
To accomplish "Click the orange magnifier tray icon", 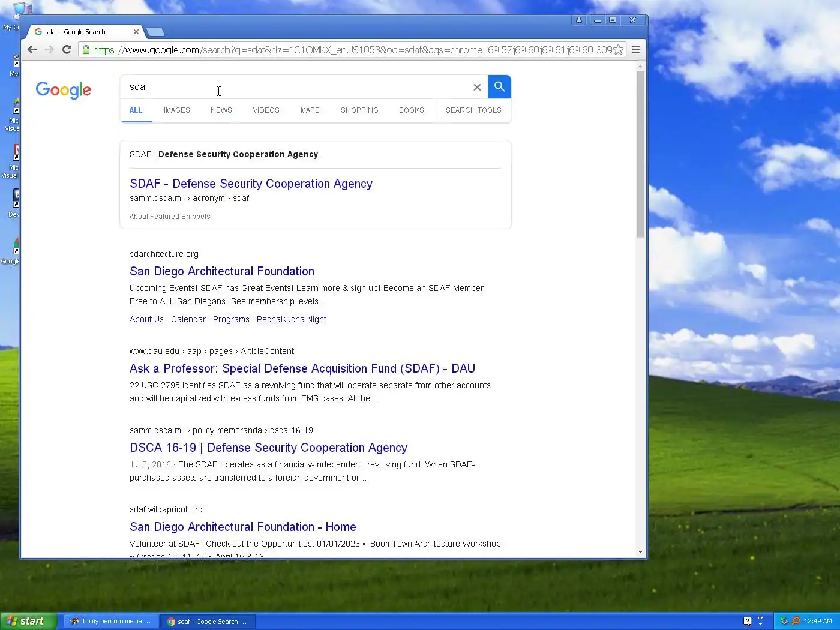I will pos(796,621).
